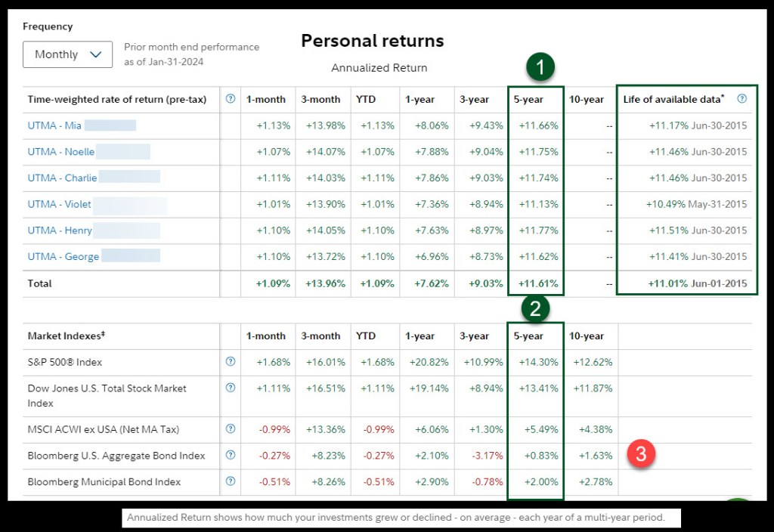Viewport: 774px width, 532px height.
Task: Click the S&P 500 Index info icon
Action: click(231, 362)
